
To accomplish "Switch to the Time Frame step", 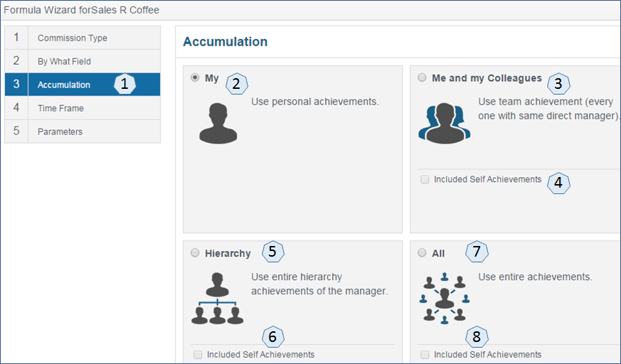I will [83, 108].
